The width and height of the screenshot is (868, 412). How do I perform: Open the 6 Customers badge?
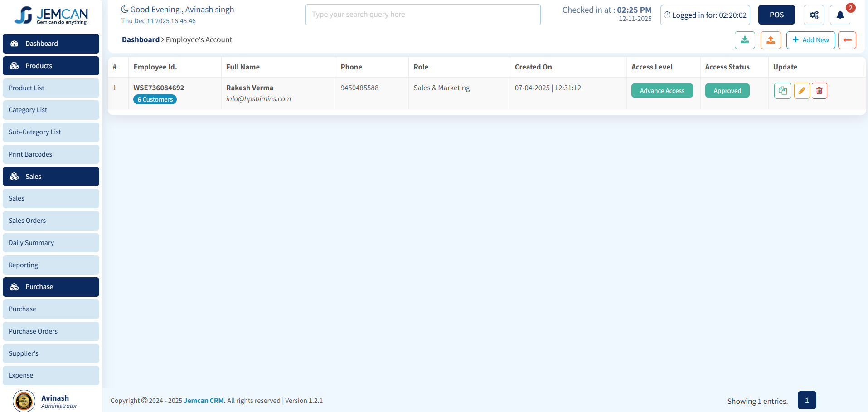pyautogui.click(x=155, y=99)
